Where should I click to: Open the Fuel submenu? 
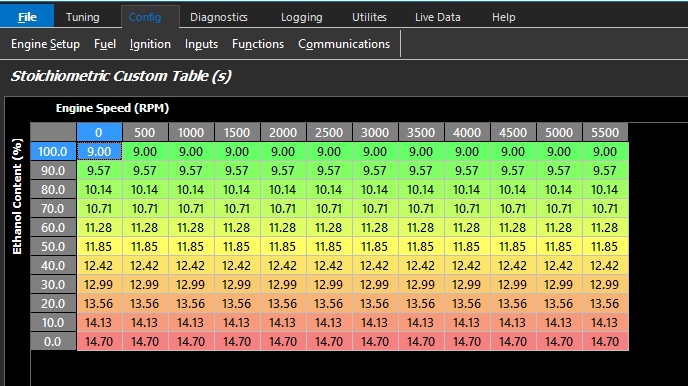click(105, 44)
